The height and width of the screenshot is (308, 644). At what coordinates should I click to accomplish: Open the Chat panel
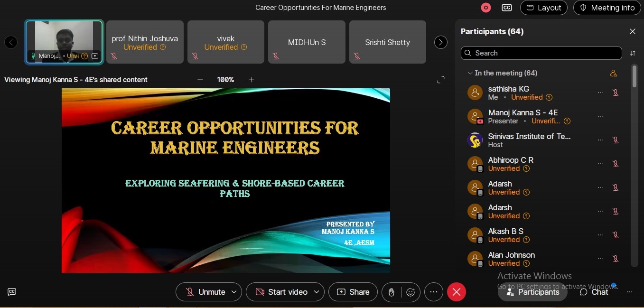pyautogui.click(x=594, y=292)
